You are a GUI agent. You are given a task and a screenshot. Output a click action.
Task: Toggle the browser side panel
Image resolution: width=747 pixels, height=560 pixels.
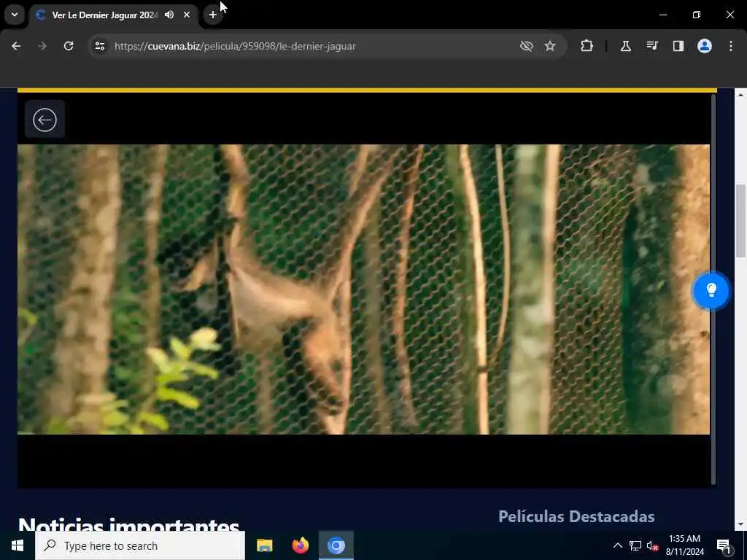click(678, 46)
